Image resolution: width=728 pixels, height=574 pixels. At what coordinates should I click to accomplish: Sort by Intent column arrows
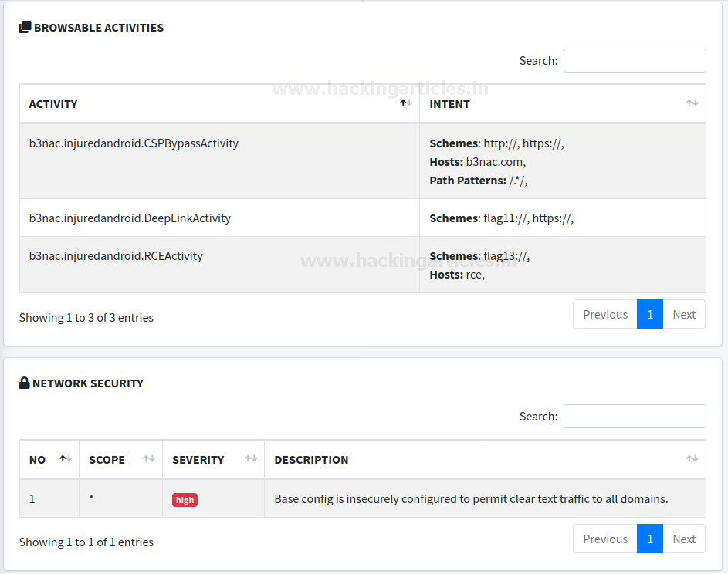(x=692, y=103)
